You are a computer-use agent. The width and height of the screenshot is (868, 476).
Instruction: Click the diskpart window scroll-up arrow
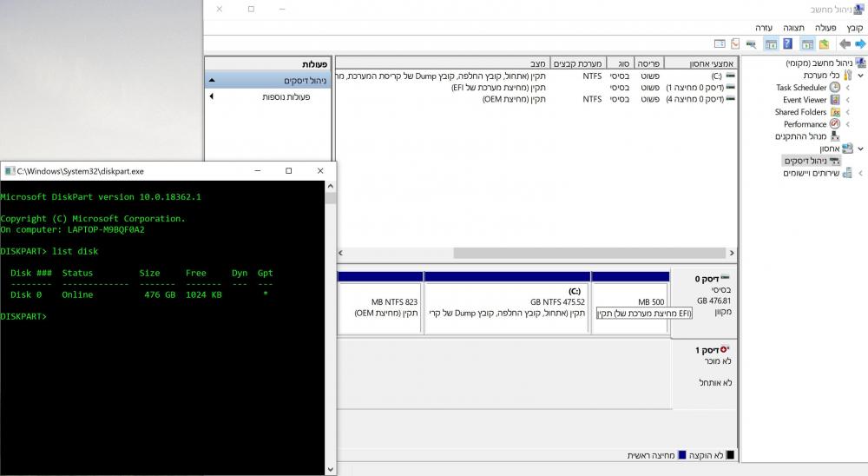[x=331, y=186]
